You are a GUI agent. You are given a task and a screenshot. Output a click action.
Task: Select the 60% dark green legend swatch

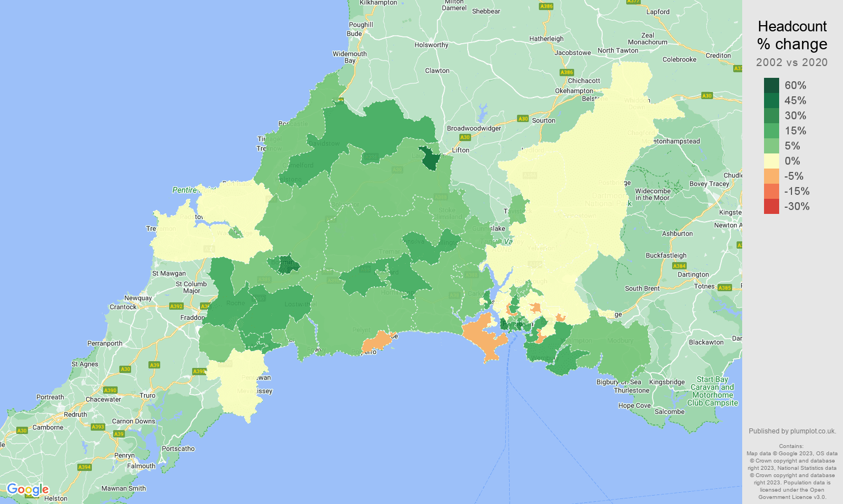point(771,86)
